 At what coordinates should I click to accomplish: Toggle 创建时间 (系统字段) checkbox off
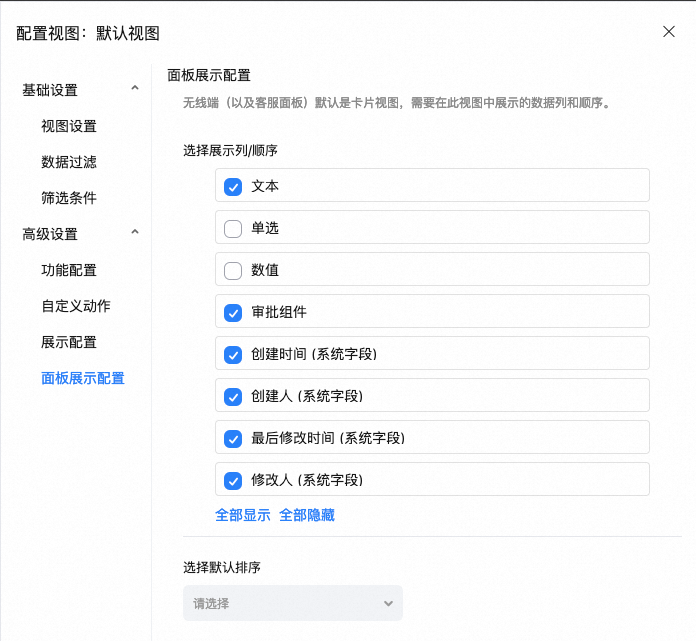(233, 354)
